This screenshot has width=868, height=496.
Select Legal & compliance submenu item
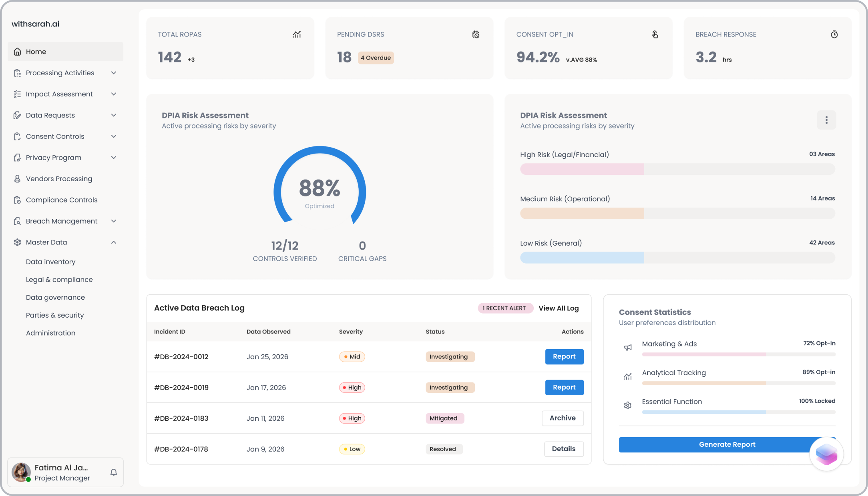[x=59, y=280]
